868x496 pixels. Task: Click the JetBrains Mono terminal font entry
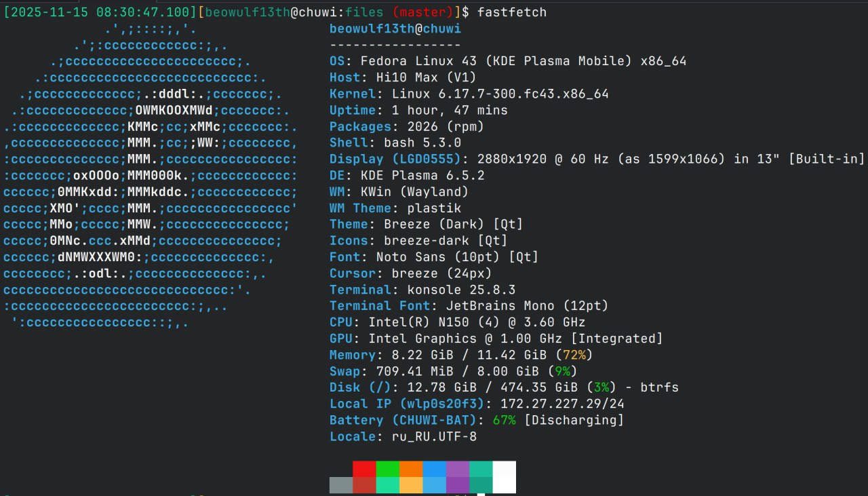[x=517, y=306]
